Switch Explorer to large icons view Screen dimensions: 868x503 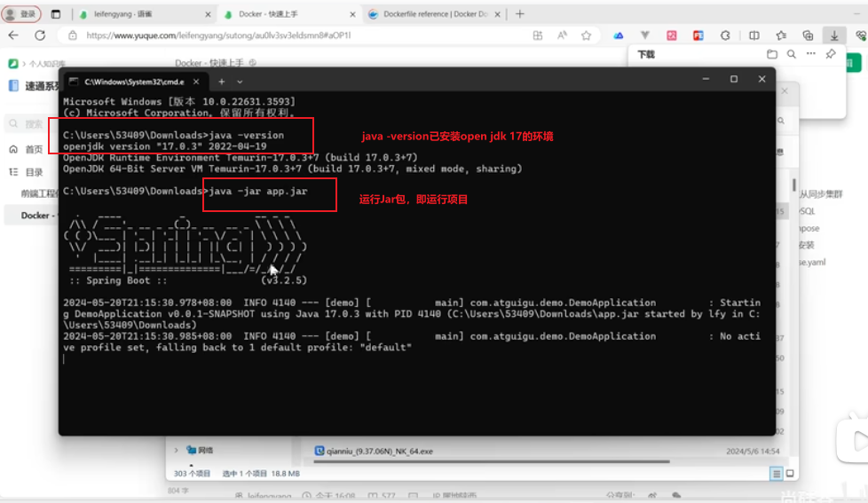coord(790,474)
